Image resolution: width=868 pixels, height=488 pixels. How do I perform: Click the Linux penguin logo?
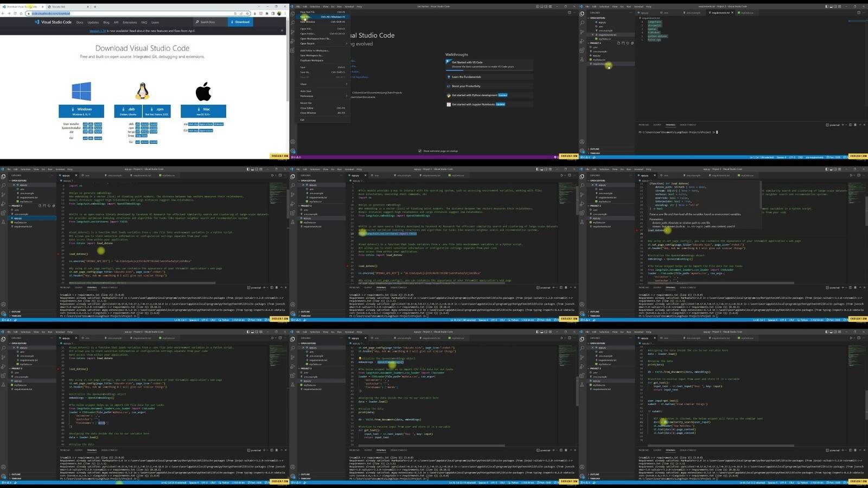coord(142,91)
